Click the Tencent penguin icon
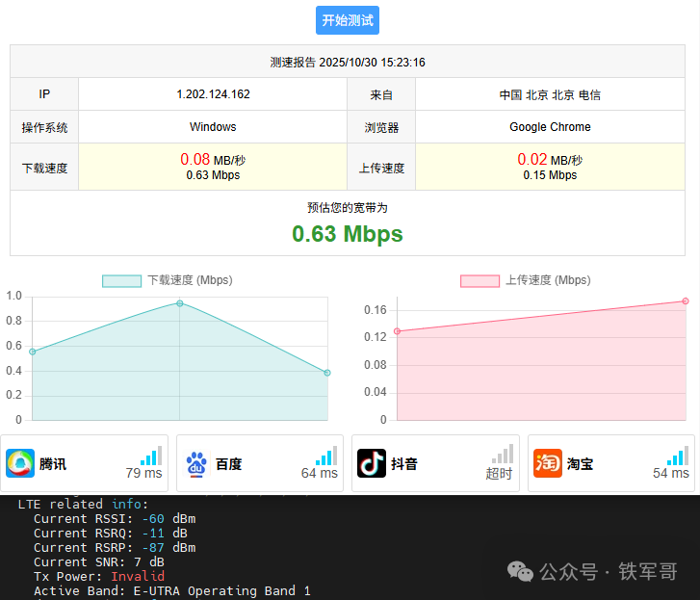 pyautogui.click(x=20, y=463)
